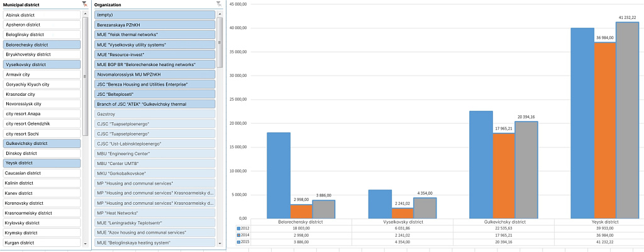The height and width of the screenshot is (252, 644).
Task: Click Organization list scroll-down arrow
Action: (219, 243)
